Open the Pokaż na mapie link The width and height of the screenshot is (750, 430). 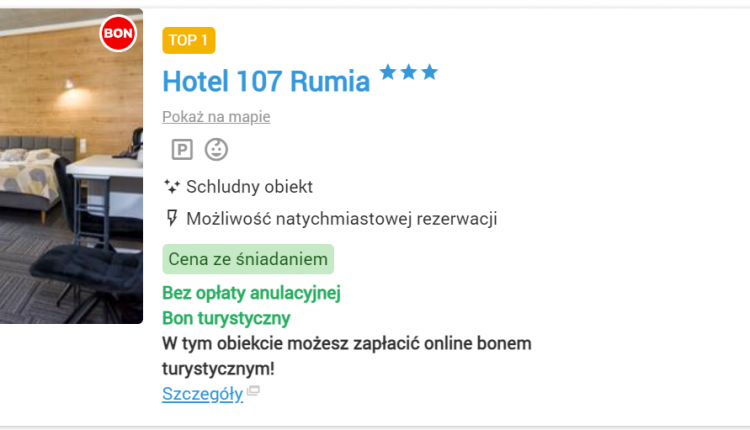click(x=216, y=117)
